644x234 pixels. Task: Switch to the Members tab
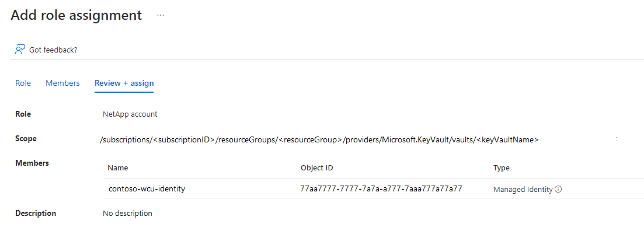pos(62,83)
